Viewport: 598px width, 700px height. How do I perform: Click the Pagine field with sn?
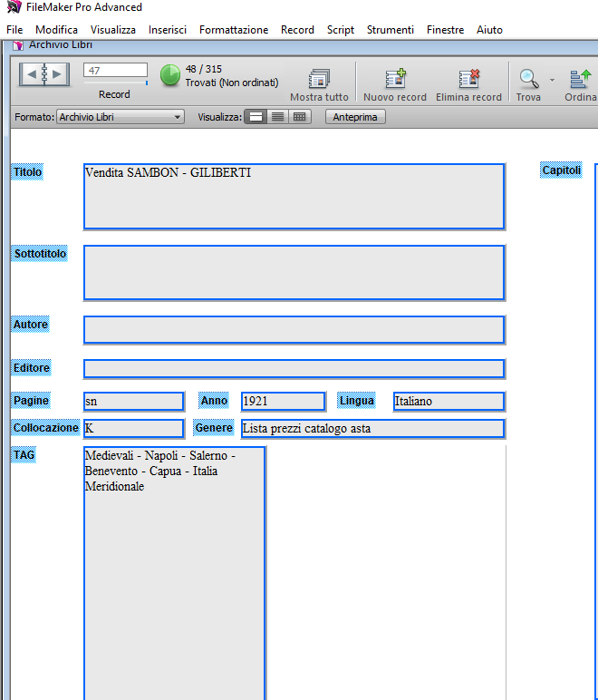[x=134, y=401]
